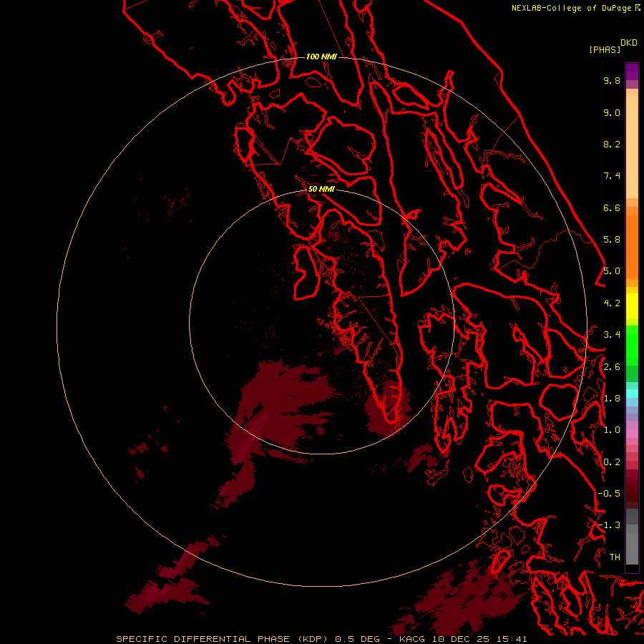
Task: Pick the cyan band in the color bar
Action: point(632,394)
